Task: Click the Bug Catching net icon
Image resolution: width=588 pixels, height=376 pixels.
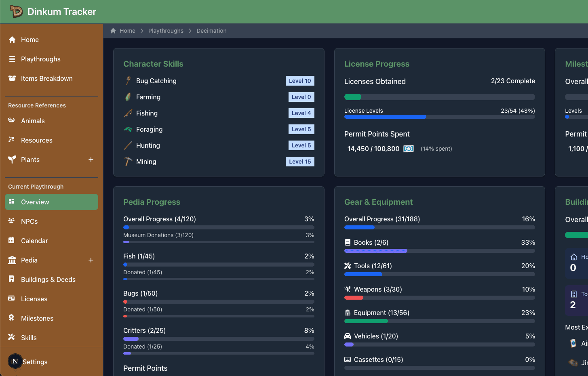Action: pyautogui.click(x=128, y=81)
